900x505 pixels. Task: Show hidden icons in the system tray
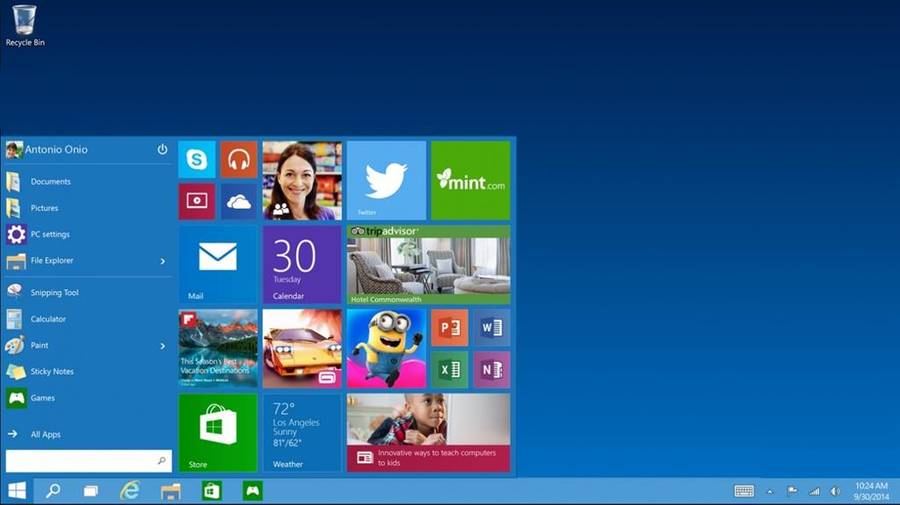pos(769,491)
